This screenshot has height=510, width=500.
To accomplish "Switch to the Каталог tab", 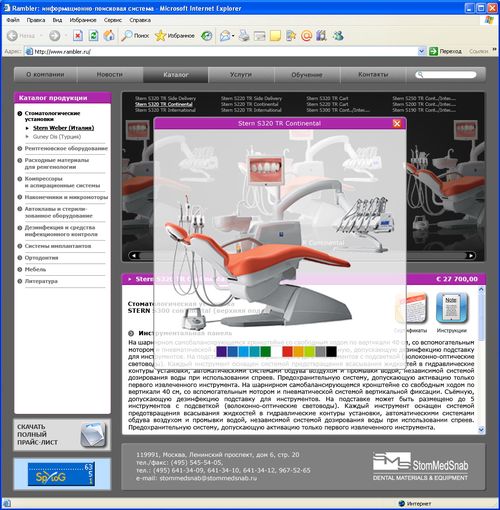I will point(176,75).
